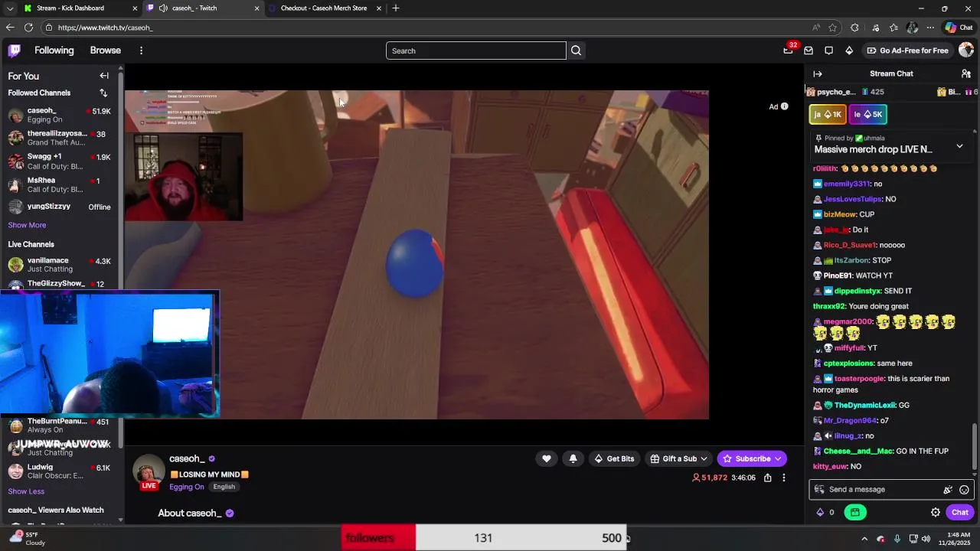Share the stream with the share icon
Viewport: 980px width, 551px height.
(767, 478)
